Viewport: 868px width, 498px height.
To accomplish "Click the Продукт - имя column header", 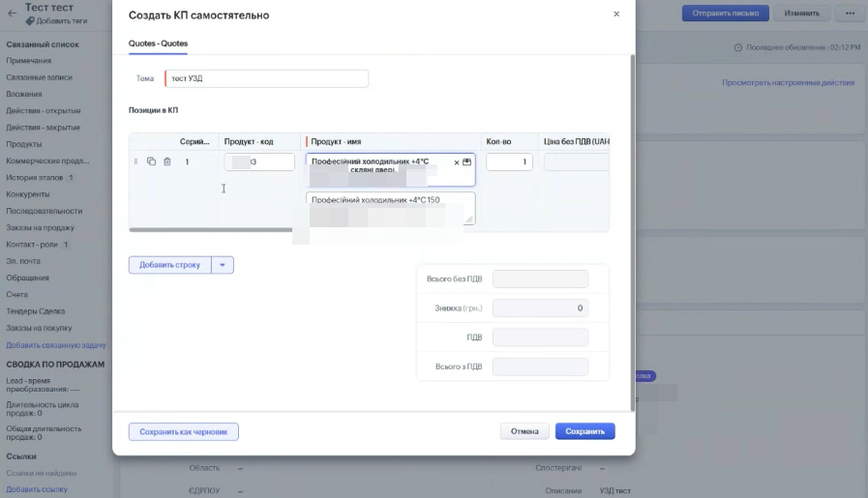I will click(x=336, y=141).
